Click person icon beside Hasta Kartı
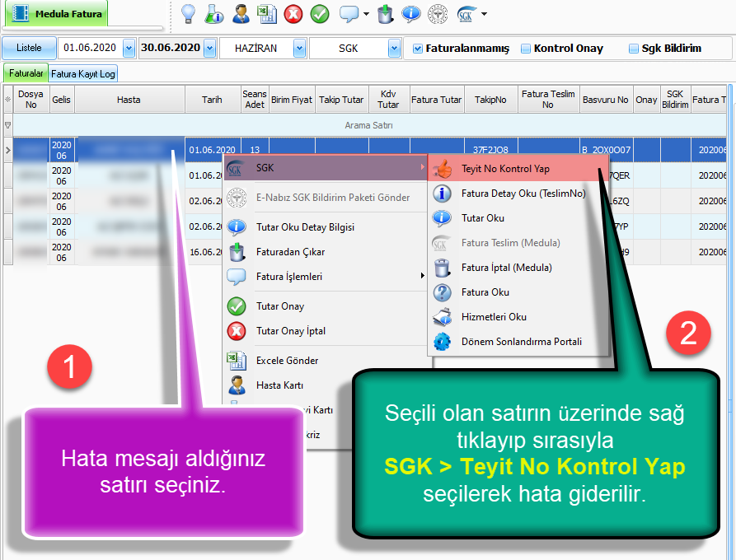 pos(236,385)
